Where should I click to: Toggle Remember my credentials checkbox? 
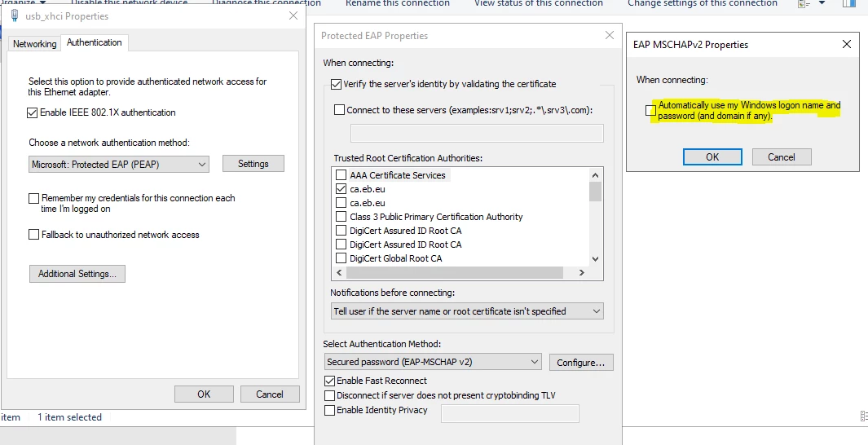33,198
